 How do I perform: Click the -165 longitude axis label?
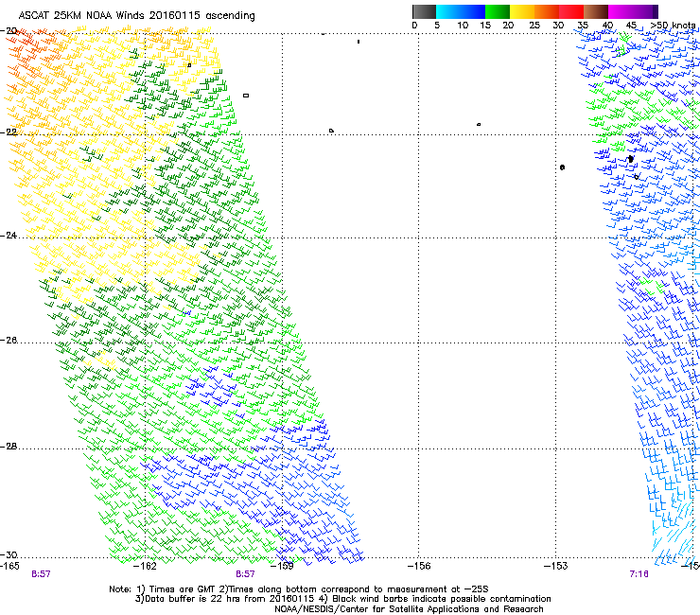click(x=9, y=566)
